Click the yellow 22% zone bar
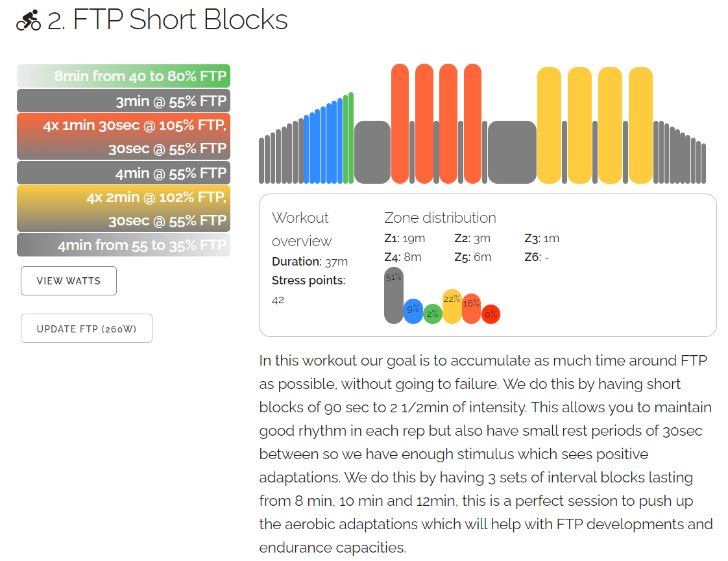This screenshot has width=728, height=561. [452, 306]
